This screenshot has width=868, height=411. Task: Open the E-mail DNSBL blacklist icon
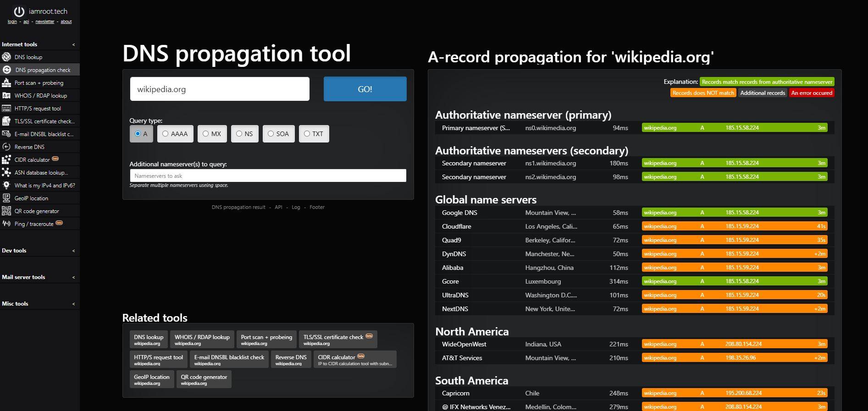pyautogui.click(x=6, y=134)
